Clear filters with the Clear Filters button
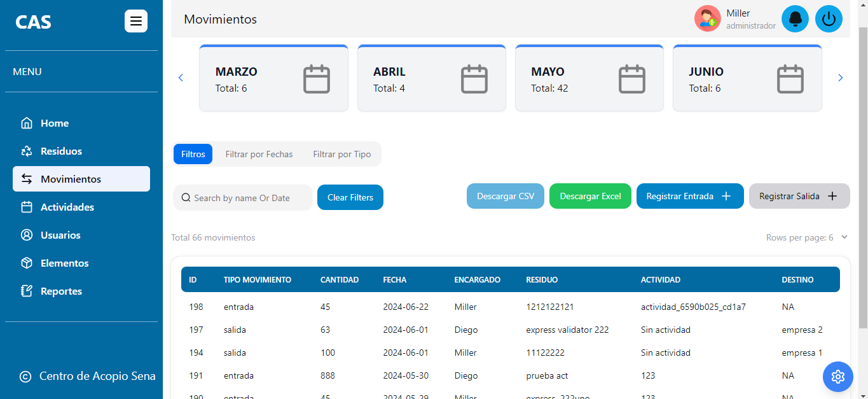Image resolution: width=868 pixels, height=399 pixels. point(350,197)
